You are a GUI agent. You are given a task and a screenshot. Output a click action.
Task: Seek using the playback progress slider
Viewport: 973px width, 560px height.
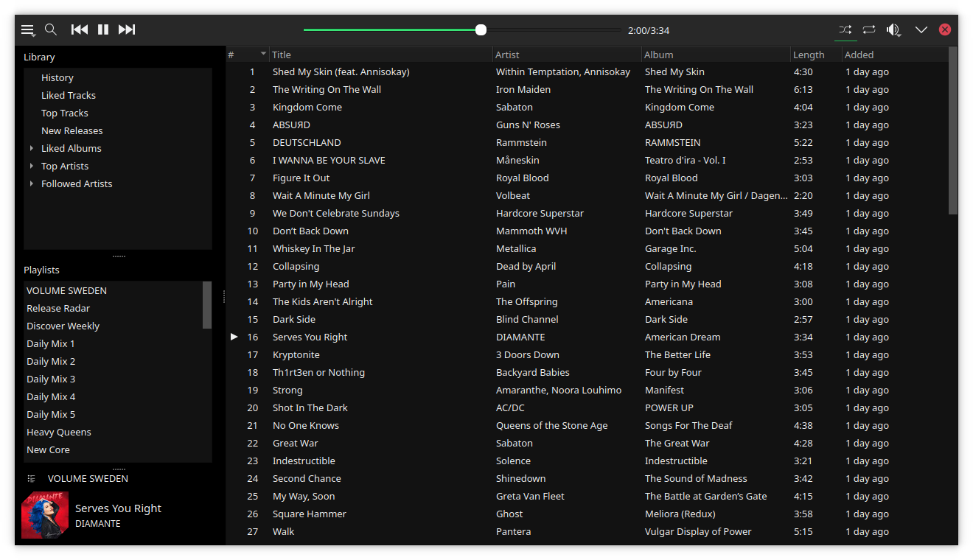click(x=481, y=29)
